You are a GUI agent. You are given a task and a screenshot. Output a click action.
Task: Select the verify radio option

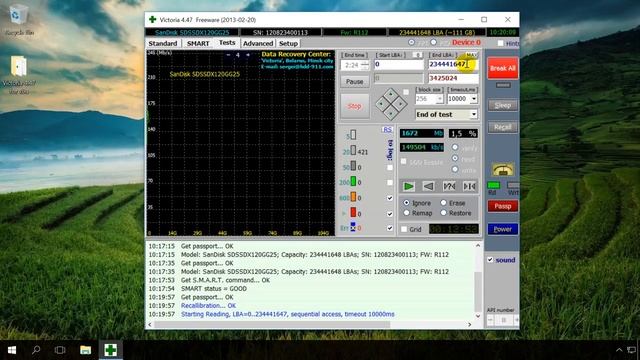pyautogui.click(x=455, y=147)
